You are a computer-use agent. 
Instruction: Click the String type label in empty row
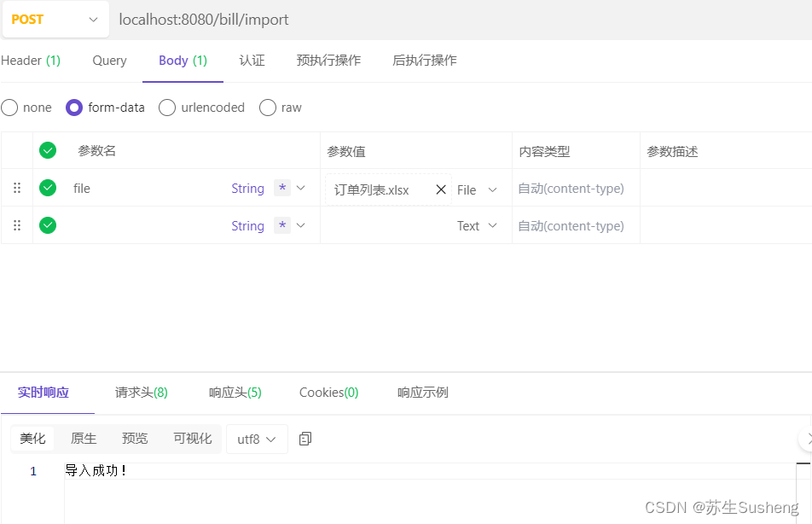pyautogui.click(x=247, y=226)
